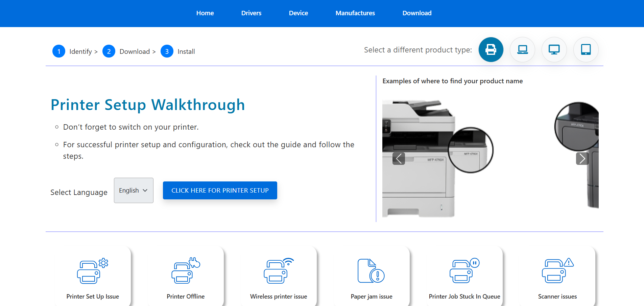
Task: Navigate to the Manufactures menu
Action: click(355, 13)
